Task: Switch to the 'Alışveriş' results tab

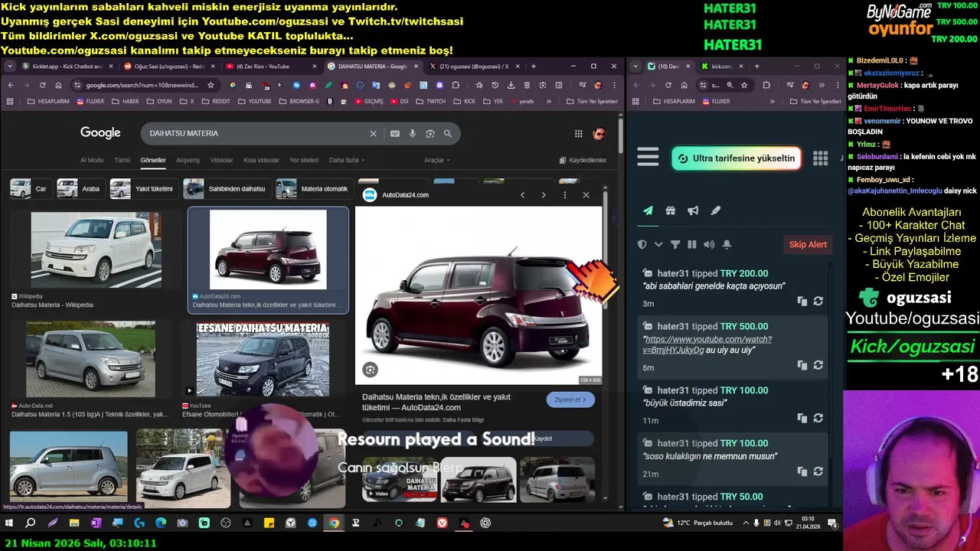Action: click(188, 160)
